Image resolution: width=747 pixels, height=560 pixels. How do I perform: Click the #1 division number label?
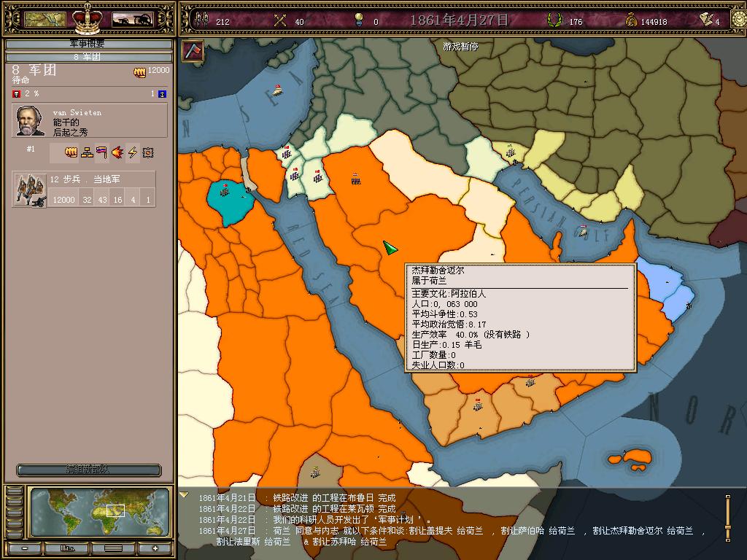(x=31, y=149)
